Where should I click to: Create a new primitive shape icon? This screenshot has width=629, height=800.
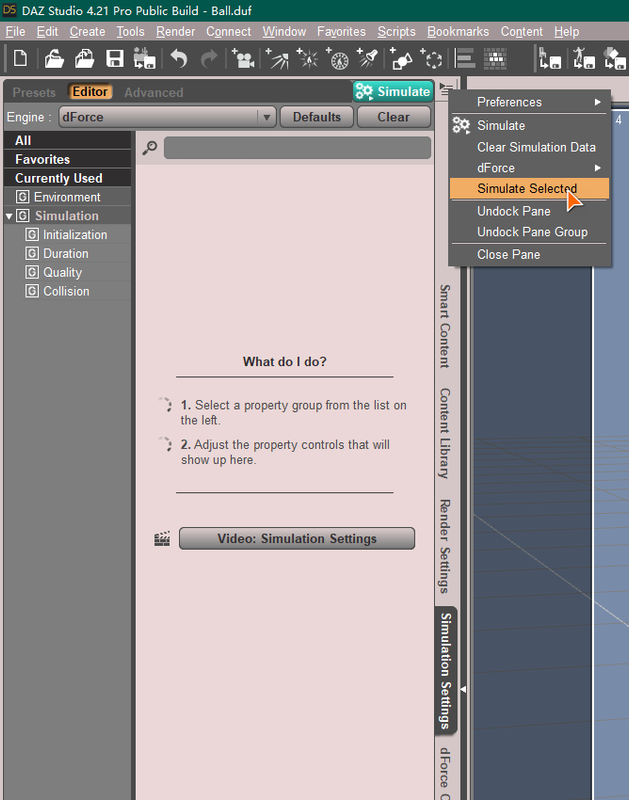tap(401, 58)
